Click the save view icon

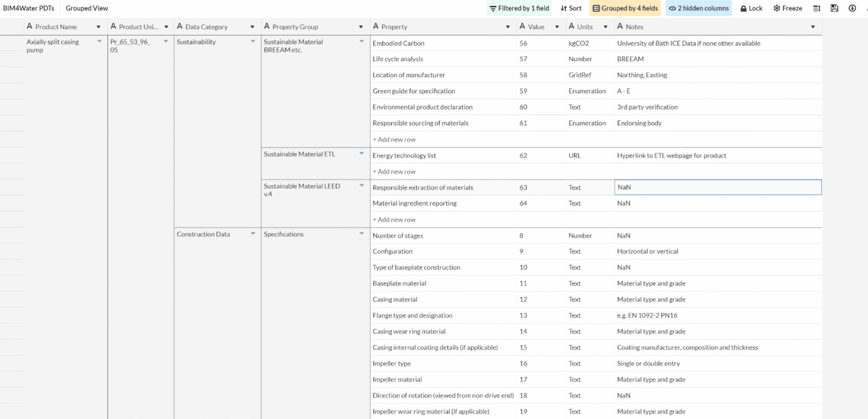834,8
